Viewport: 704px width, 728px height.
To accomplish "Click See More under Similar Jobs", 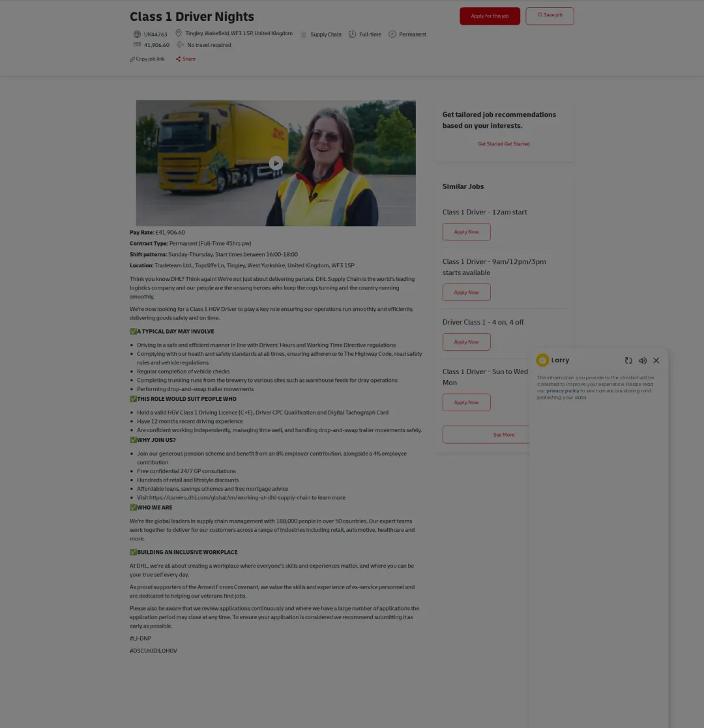I will pyautogui.click(x=486, y=435).
